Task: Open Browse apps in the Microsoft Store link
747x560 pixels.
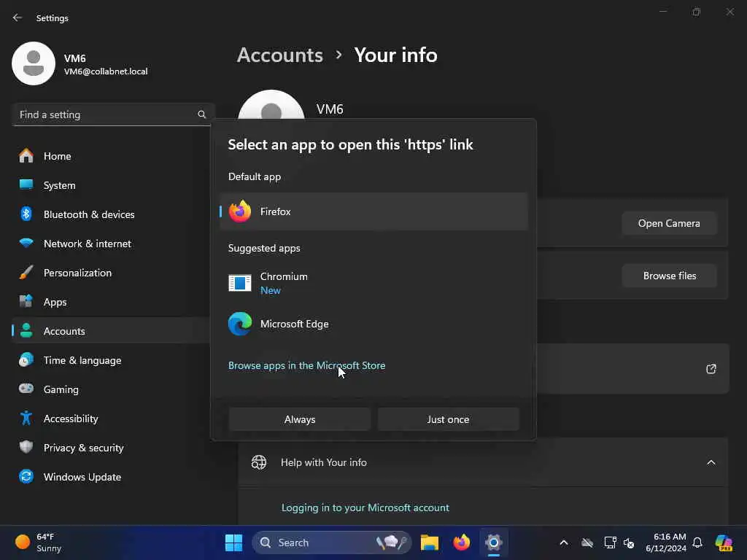Action: click(307, 365)
